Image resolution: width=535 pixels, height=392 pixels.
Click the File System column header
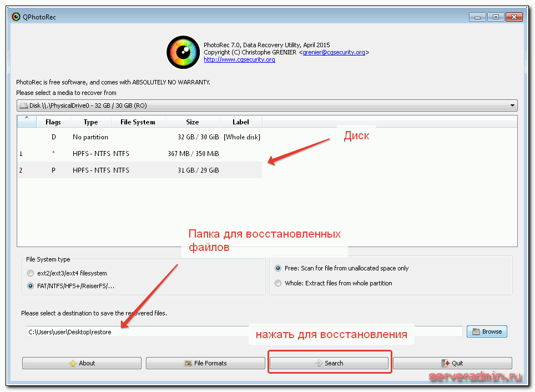pos(138,122)
